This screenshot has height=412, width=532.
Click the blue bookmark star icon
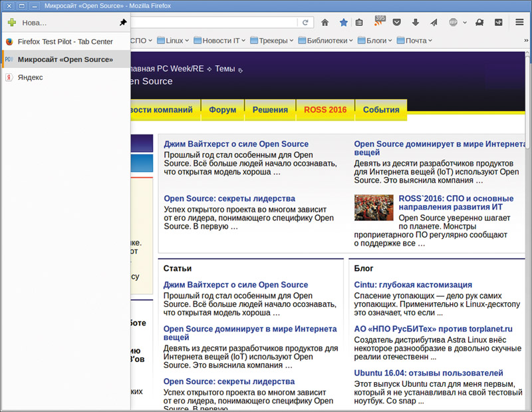click(344, 23)
